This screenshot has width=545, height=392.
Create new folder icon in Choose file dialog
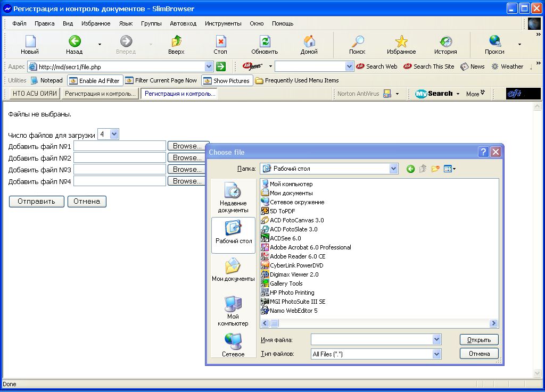[x=435, y=169]
